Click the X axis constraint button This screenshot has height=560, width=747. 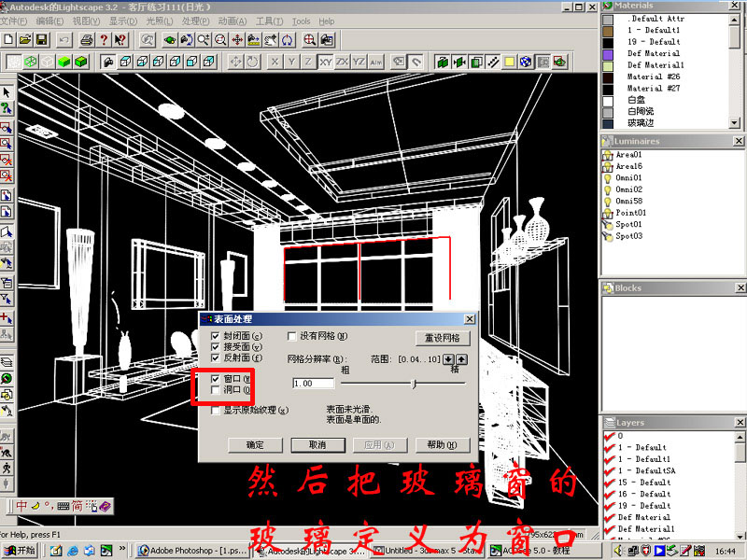[x=275, y=62]
